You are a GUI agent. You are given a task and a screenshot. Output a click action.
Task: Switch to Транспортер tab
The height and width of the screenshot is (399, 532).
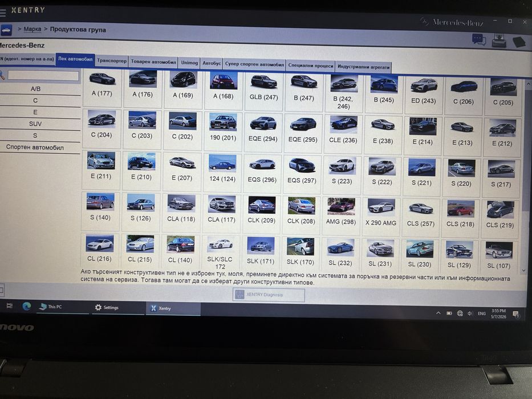pos(112,61)
